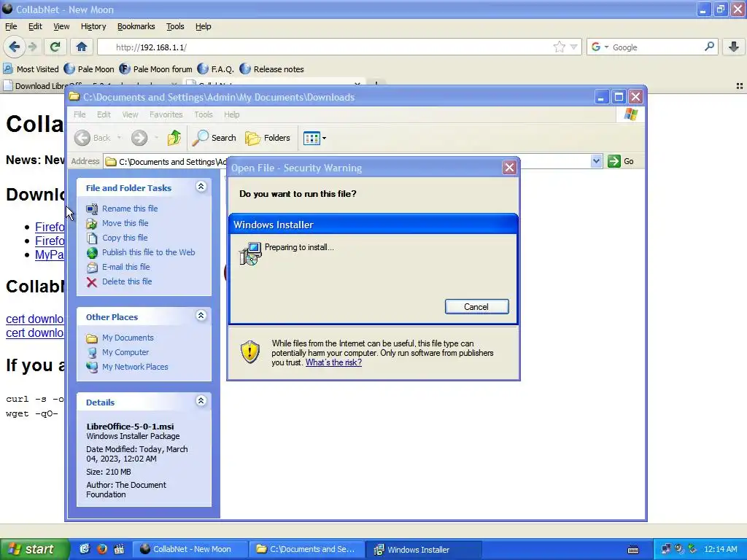Viewport: 747px width, 560px height.
Task: Open the Favorites menu in Explorer
Action: [x=166, y=114]
